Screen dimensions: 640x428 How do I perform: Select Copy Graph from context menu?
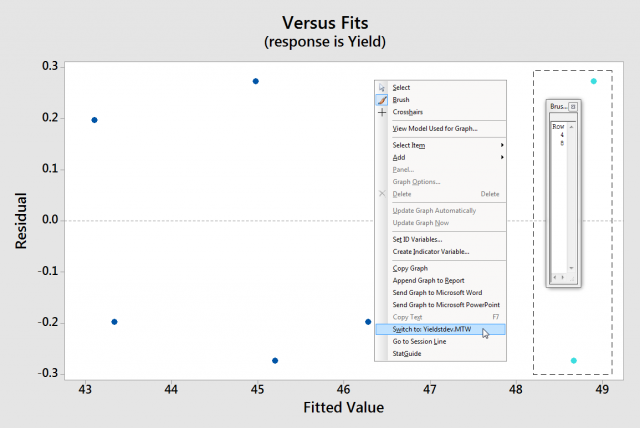point(412,268)
